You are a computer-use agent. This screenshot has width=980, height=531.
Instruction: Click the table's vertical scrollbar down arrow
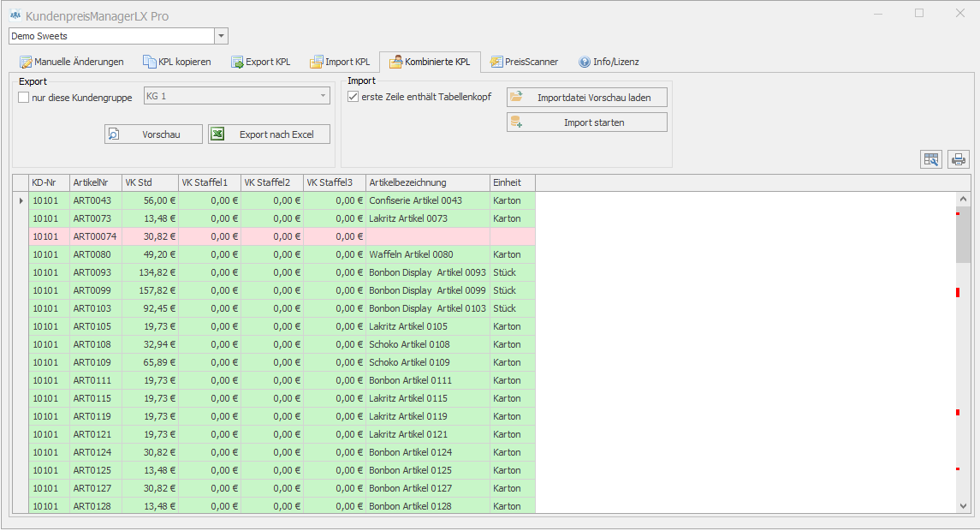click(963, 506)
